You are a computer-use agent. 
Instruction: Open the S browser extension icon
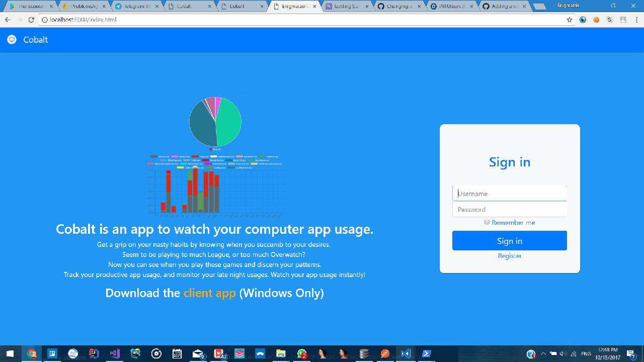610,20
